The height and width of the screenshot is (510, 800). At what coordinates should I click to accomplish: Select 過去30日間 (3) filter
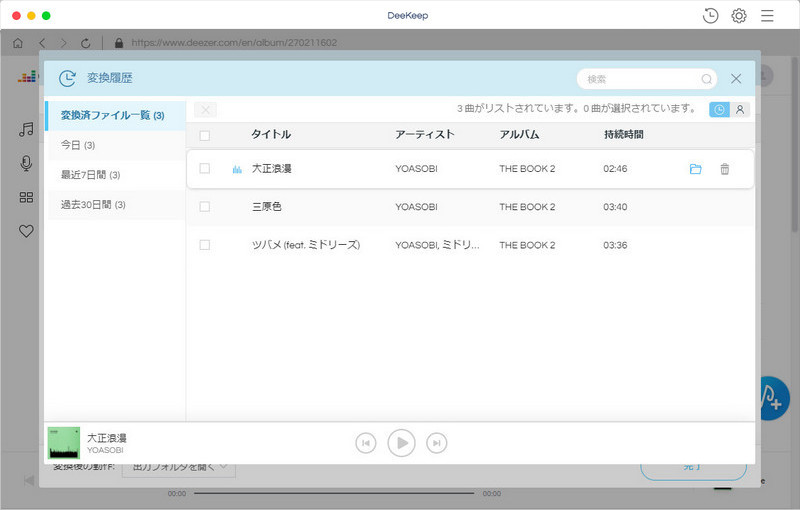click(115, 205)
